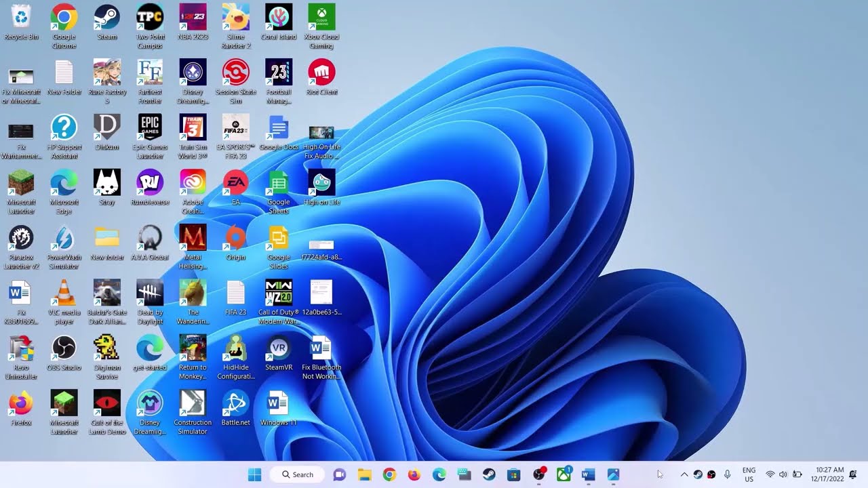868x488 pixels.
Task: Select the HidHide Configuration shortcut
Action: coord(235,357)
